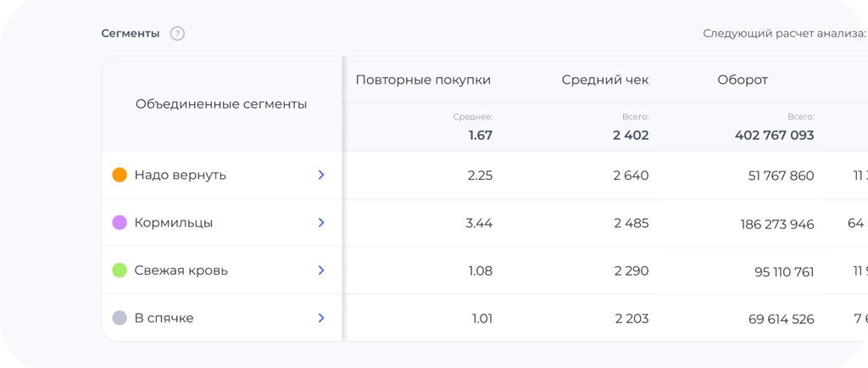Select the В спячке segment label
This screenshot has width=868, height=368.
pos(164,318)
